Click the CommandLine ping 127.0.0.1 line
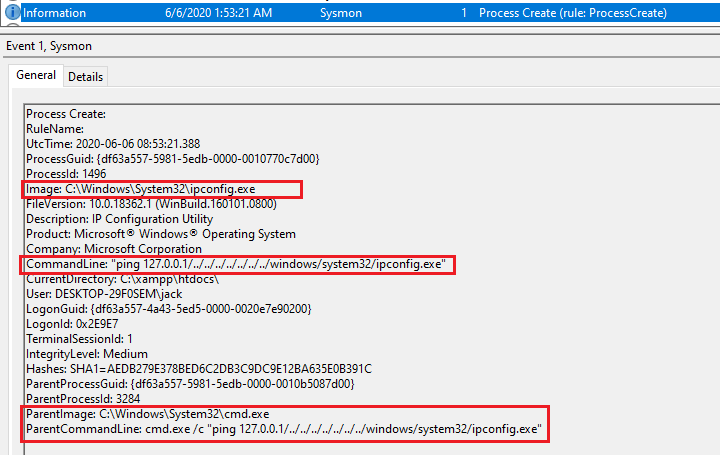The image size is (720, 455). 236,264
